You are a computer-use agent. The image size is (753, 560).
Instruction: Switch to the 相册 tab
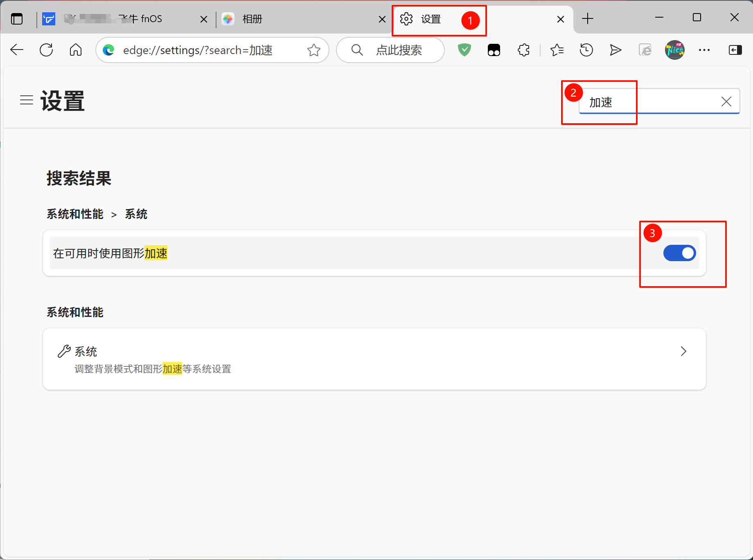[304, 19]
